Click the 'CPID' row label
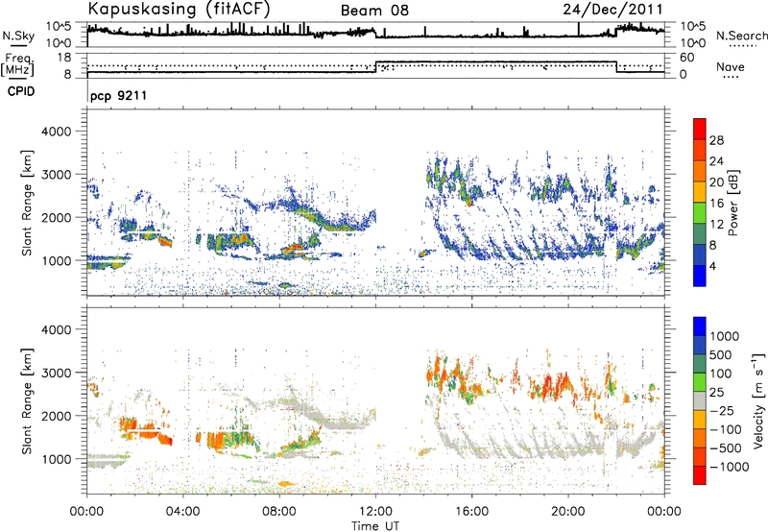 click(x=21, y=91)
